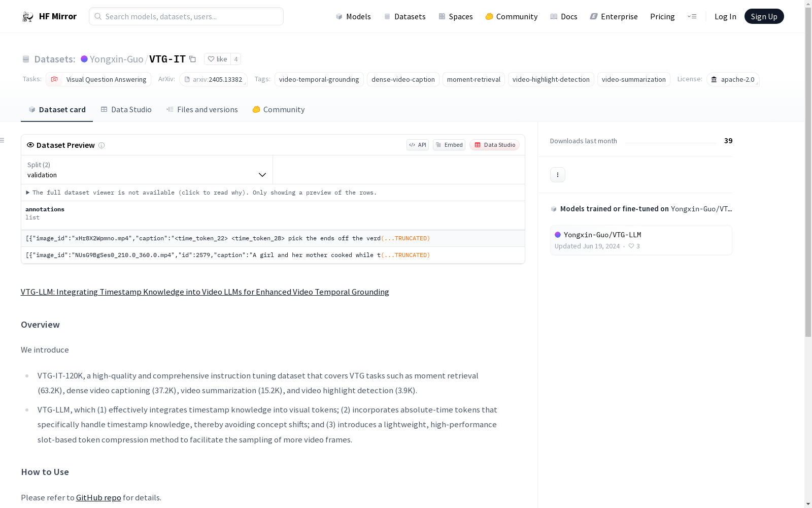812x508 pixels.
Task: Click the Embed button
Action: coord(449,145)
